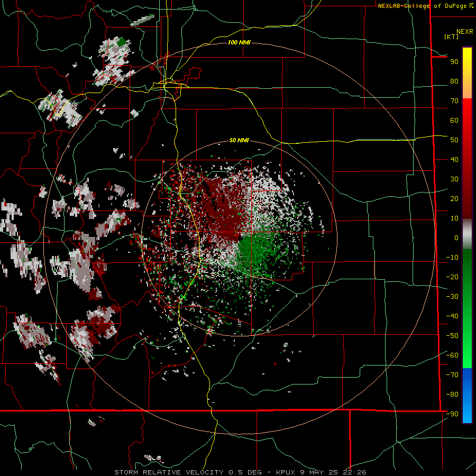Click the -10 value on the velocity scale
The image size is (476, 476).
[x=452, y=258]
